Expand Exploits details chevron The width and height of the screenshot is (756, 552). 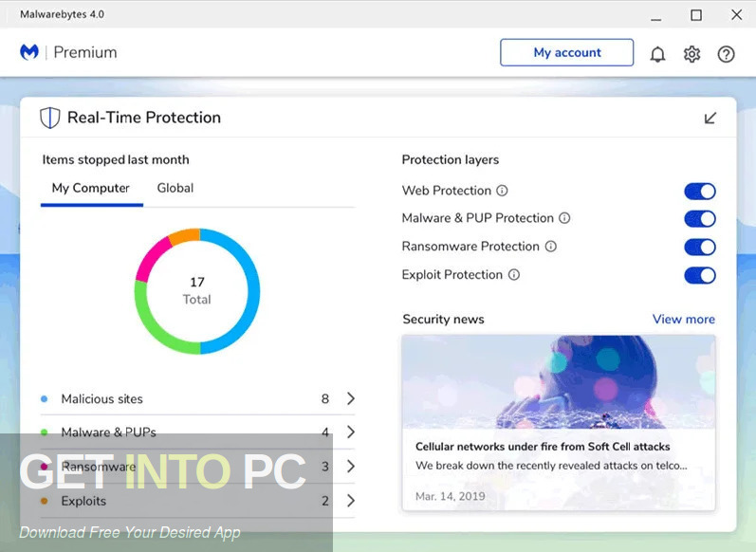[351, 501]
